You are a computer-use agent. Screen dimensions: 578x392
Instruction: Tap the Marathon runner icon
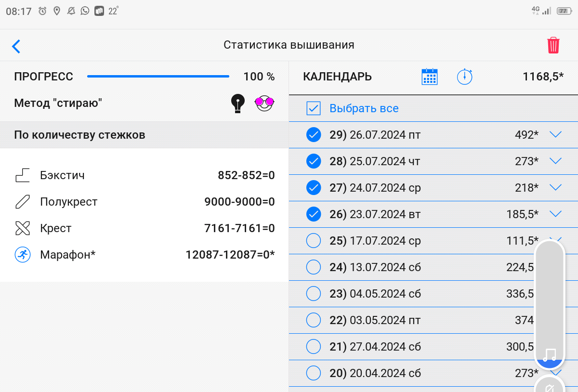23,255
